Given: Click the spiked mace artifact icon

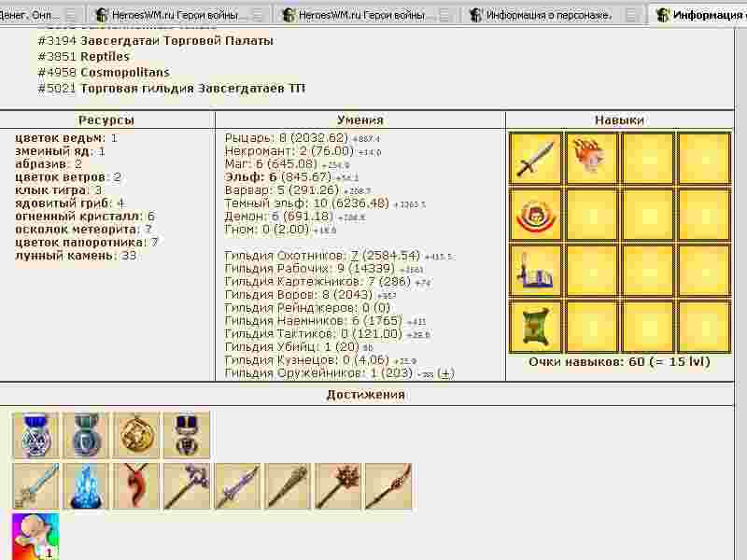Looking at the screenshot, I should pos(338,486).
